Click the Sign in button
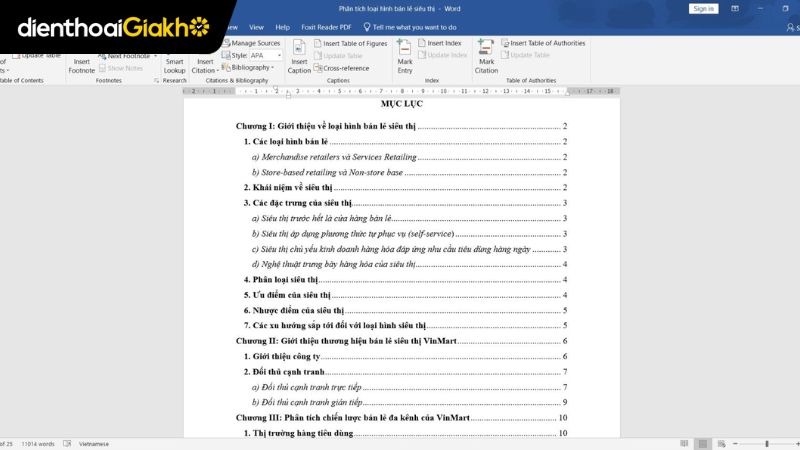Viewport: 800px width, 450px height. coord(703,9)
